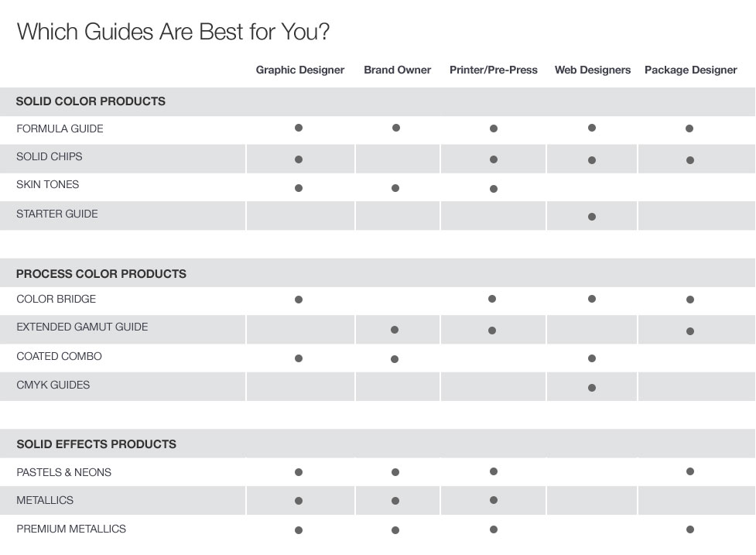Click Premium Metallics dot under Package Designer
The width and height of the screenshot is (756, 555).
[690, 529]
